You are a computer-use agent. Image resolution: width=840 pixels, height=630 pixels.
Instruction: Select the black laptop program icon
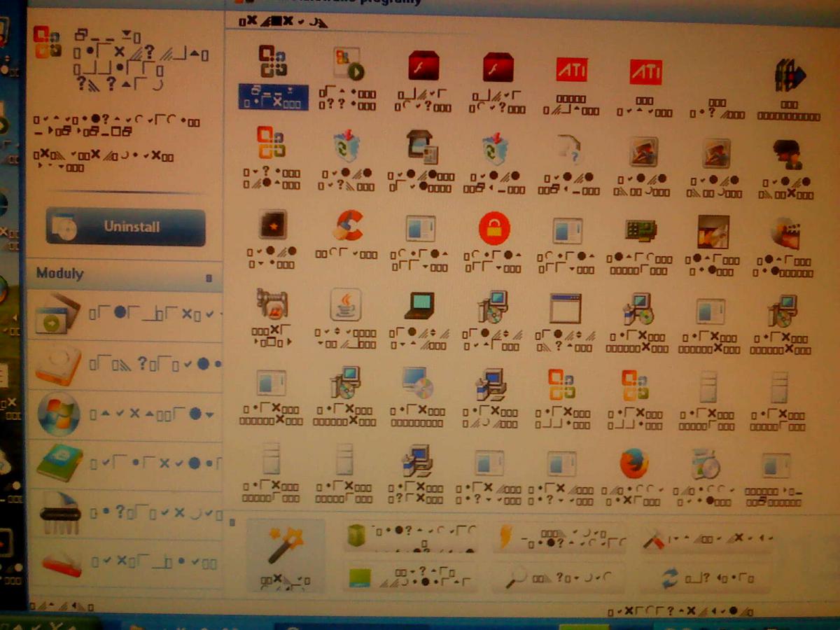[419, 306]
